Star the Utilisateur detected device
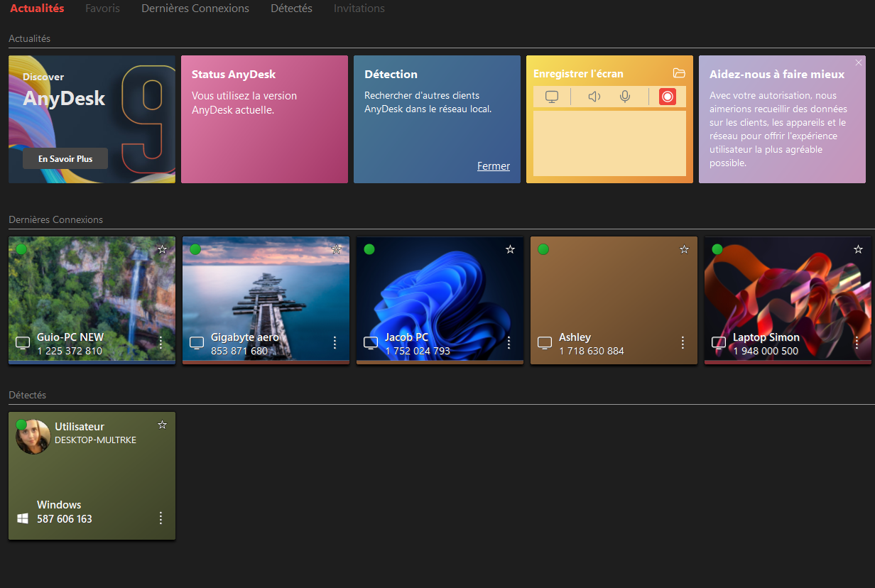 click(162, 425)
